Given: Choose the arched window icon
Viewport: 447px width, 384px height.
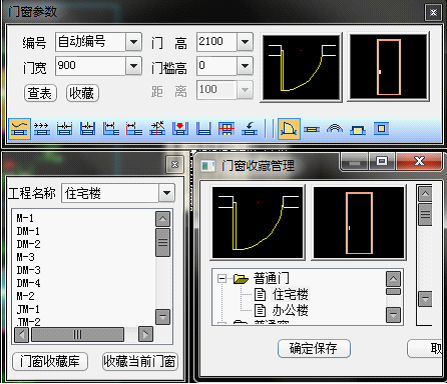Looking at the screenshot, I should pyautogui.click(x=335, y=129).
